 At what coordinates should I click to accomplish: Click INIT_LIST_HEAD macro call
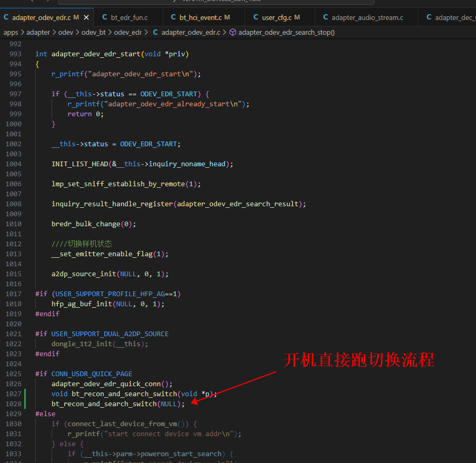80,164
